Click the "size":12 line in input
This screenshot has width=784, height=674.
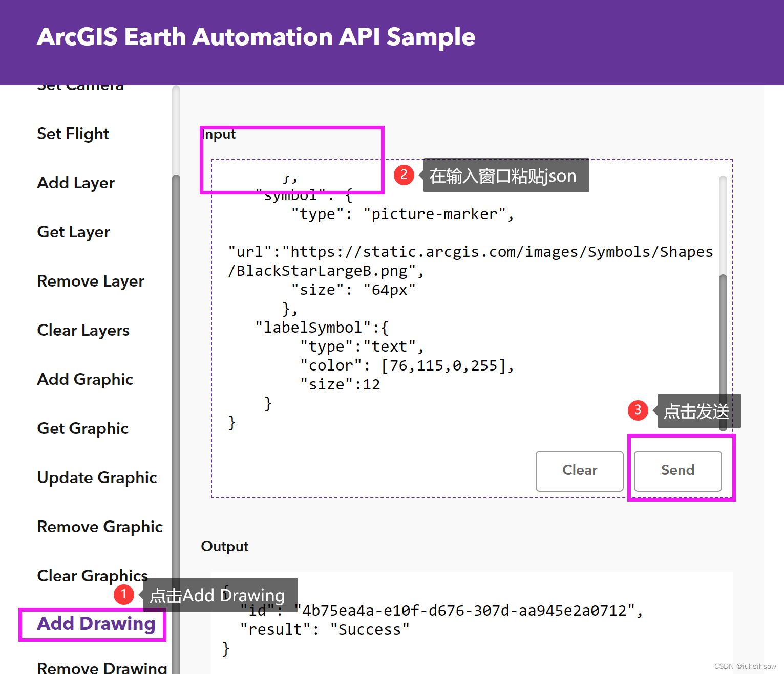pyautogui.click(x=340, y=384)
